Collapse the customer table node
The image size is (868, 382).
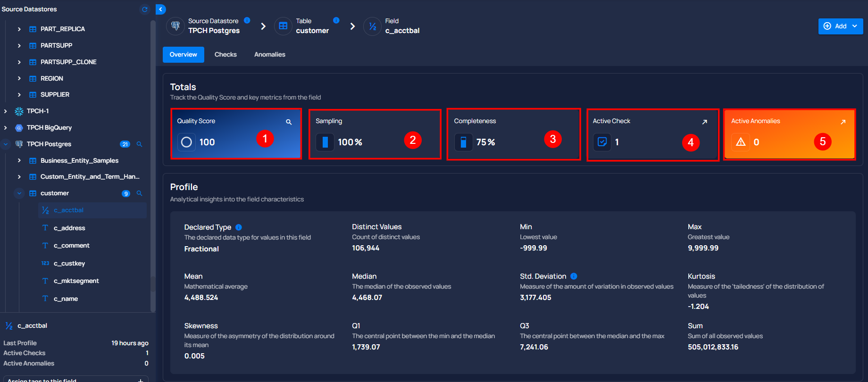[19, 193]
